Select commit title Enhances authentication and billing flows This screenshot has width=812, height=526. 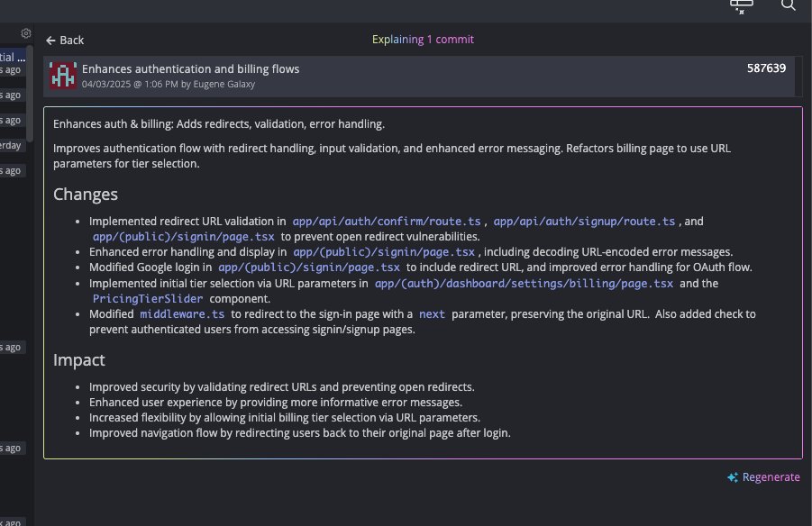[x=190, y=68]
